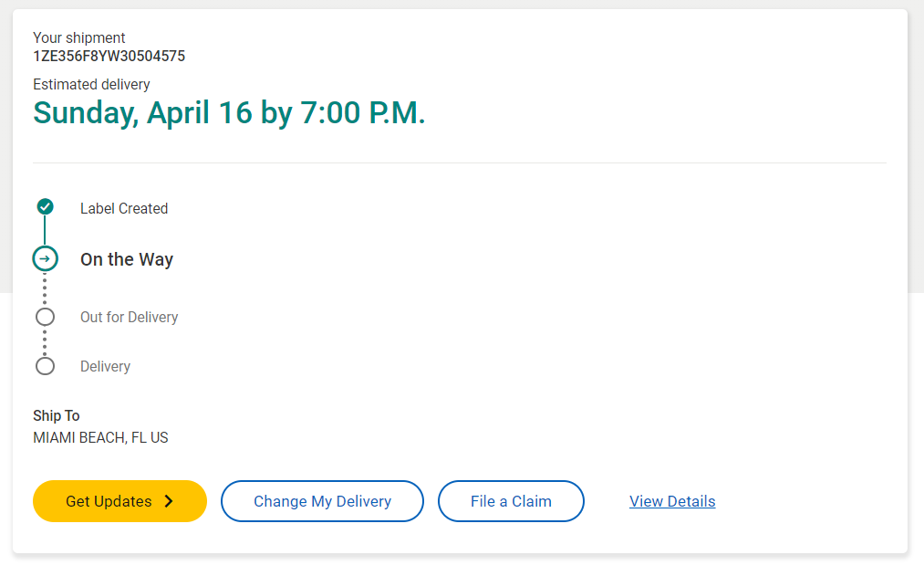Open the View Details link
Image resolution: width=924 pixels, height=576 pixels.
(x=672, y=501)
